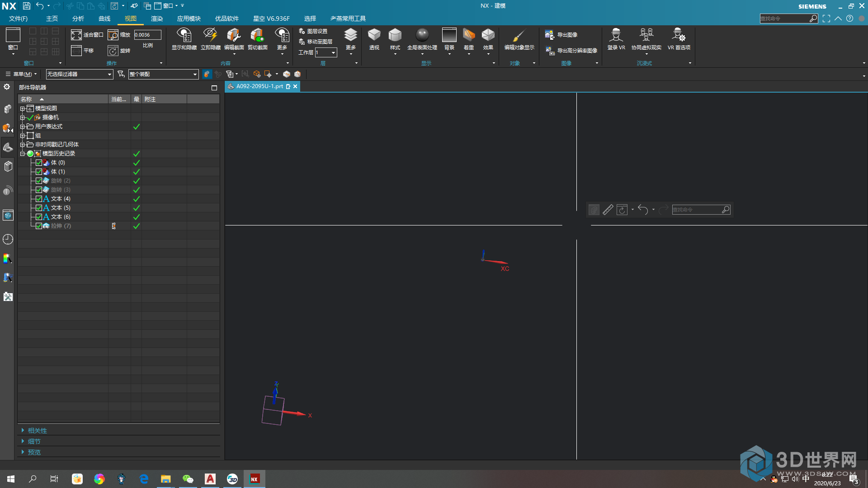Screen dimensions: 868x488
Task: Click the Undo arrow in the title bar
Action: tap(40, 6)
